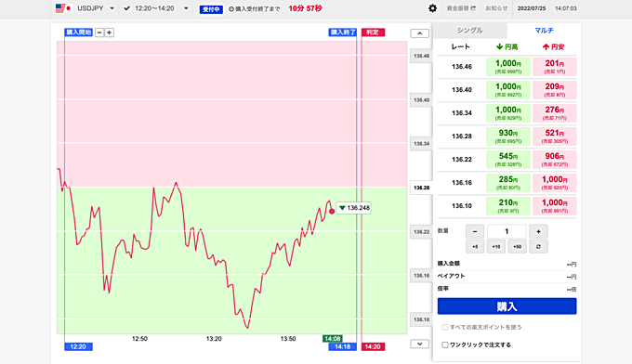Open the 12:20~14:20 time period dropdown

click(x=156, y=8)
